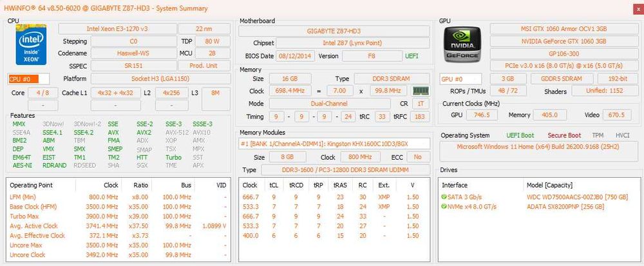This screenshot has width=644, height=266.
Task: Click the green check beside SATA 3 Gb/s
Action: [444, 197]
